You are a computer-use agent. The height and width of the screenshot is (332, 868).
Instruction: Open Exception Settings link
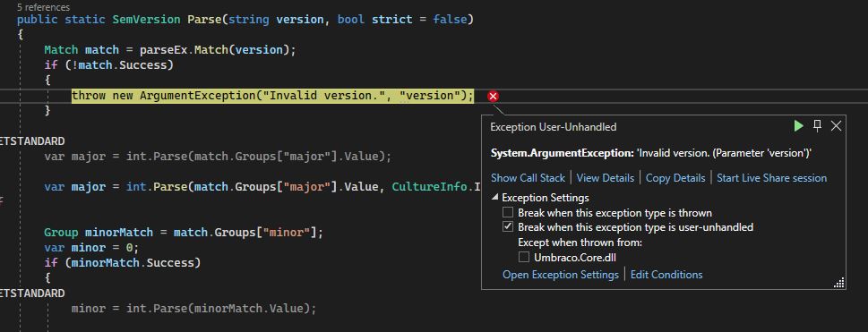pyautogui.click(x=560, y=275)
